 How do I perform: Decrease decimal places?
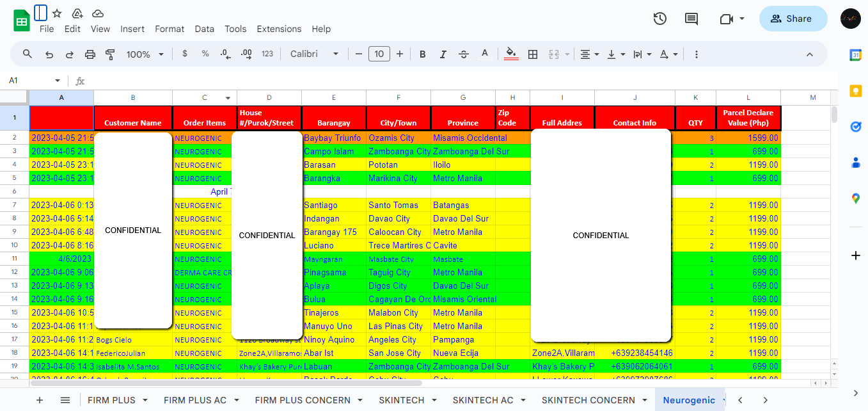tap(225, 54)
